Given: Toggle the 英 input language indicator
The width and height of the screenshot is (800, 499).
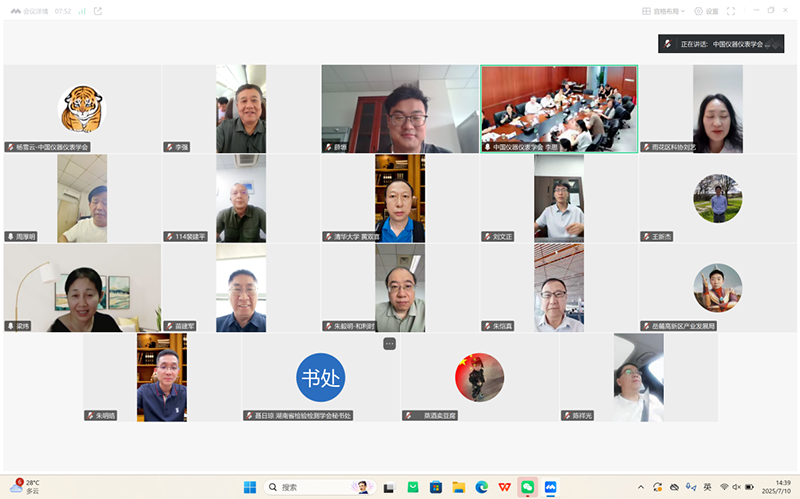Looking at the screenshot, I should coord(708,487).
